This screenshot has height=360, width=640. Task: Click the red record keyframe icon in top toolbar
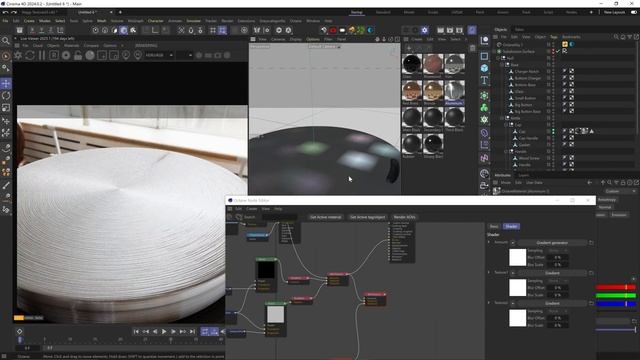(333, 30)
